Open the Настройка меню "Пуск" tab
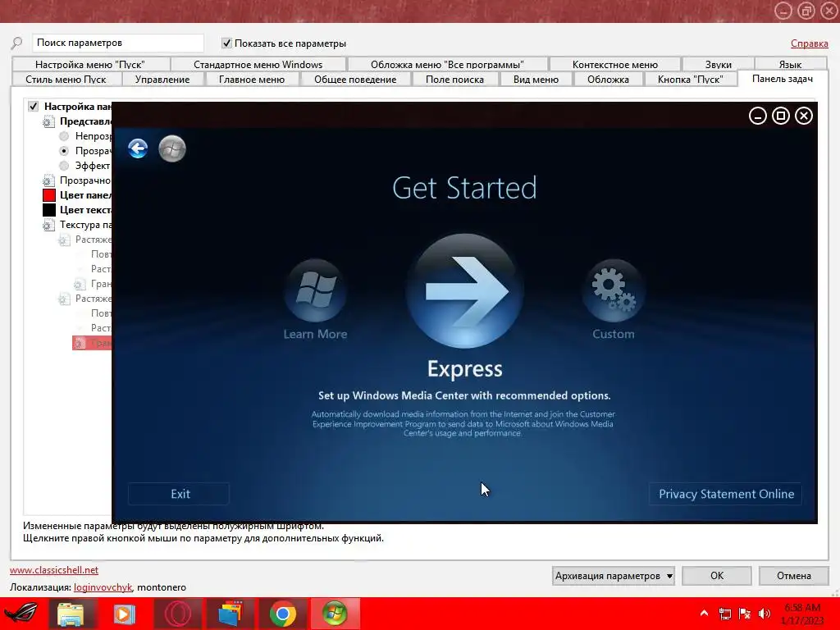 click(90, 64)
